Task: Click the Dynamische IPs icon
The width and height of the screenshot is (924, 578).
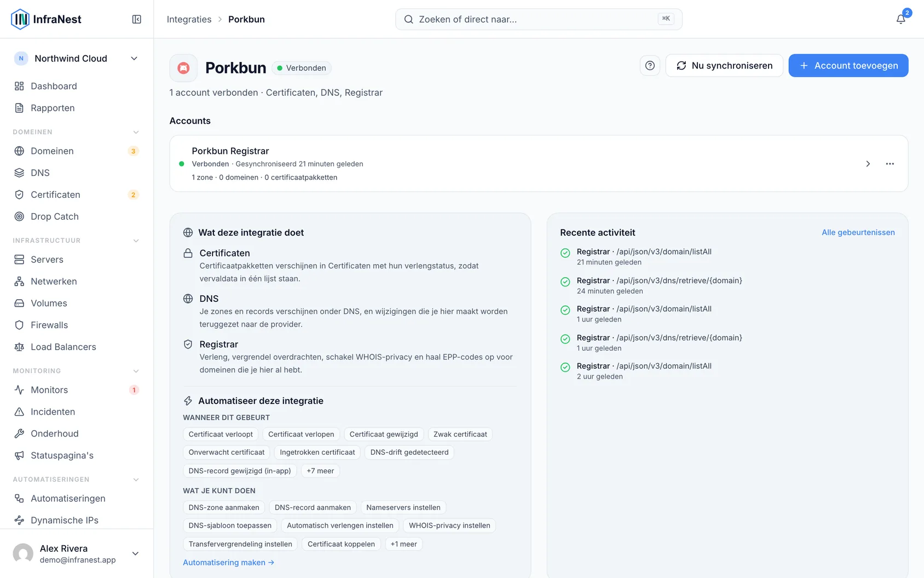Action: coord(19,520)
